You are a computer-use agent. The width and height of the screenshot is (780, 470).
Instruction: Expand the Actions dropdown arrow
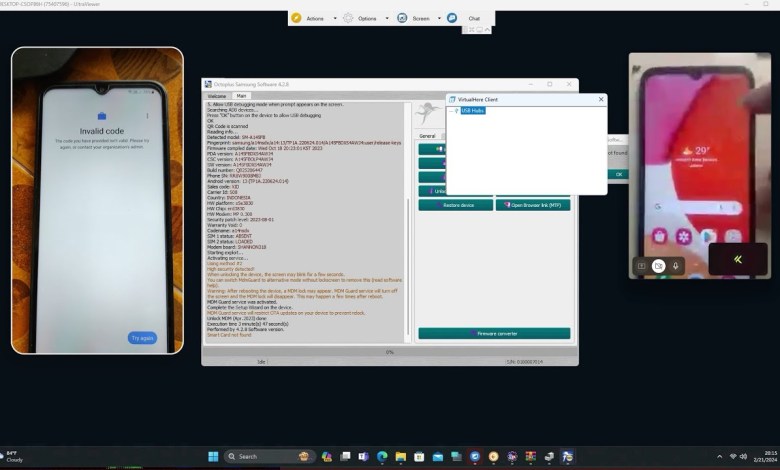(335, 18)
